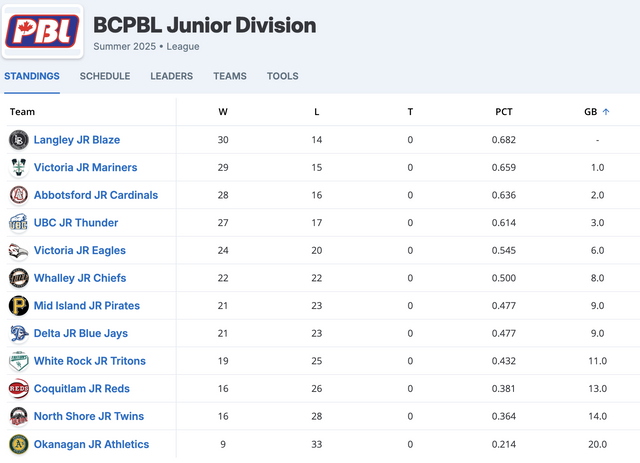Open the Victoria JR Eagles team link
This screenshot has width=640, height=463.
pyautogui.click(x=80, y=250)
